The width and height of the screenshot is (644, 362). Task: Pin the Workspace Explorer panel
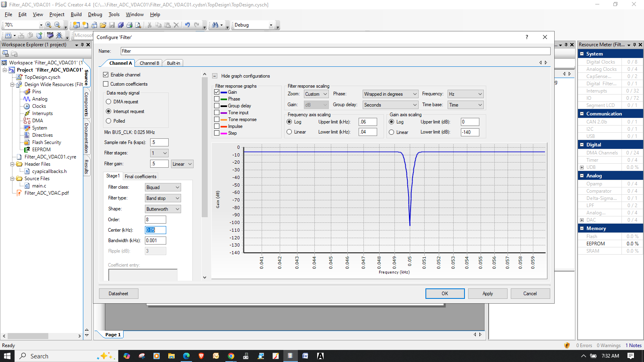(x=83, y=45)
